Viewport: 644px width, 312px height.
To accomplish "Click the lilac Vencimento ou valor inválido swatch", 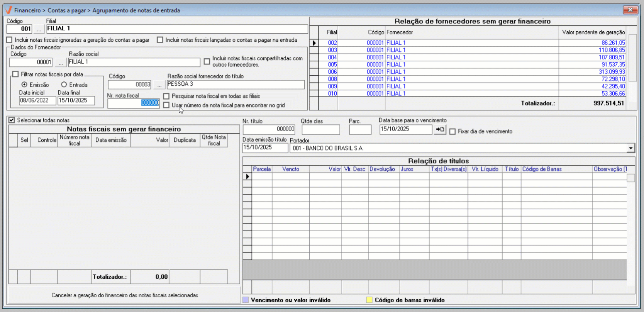I will click(x=246, y=300).
